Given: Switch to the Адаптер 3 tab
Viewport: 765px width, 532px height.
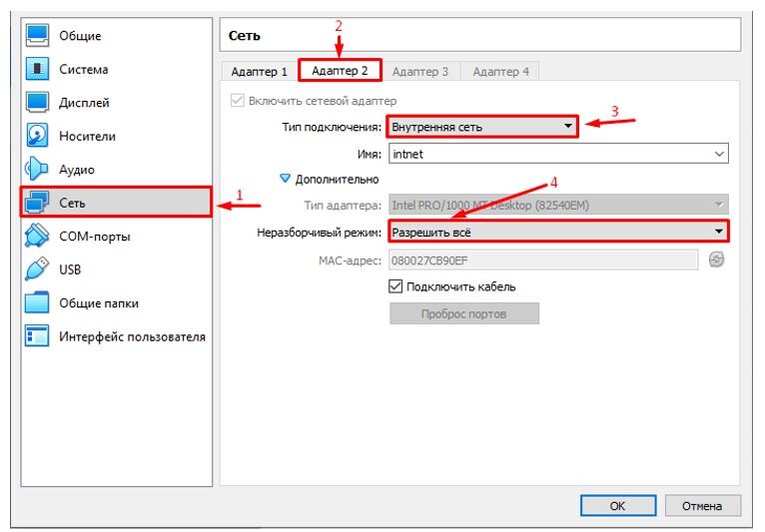Looking at the screenshot, I should 420,72.
